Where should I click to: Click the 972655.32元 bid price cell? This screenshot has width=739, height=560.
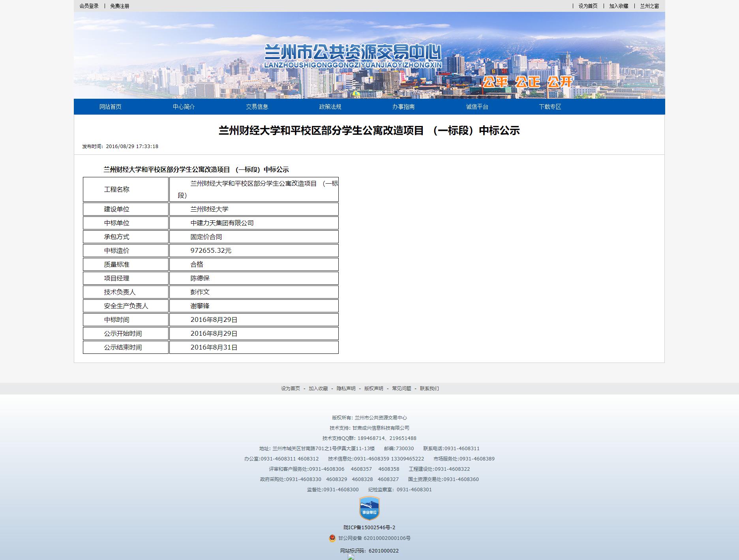click(254, 250)
